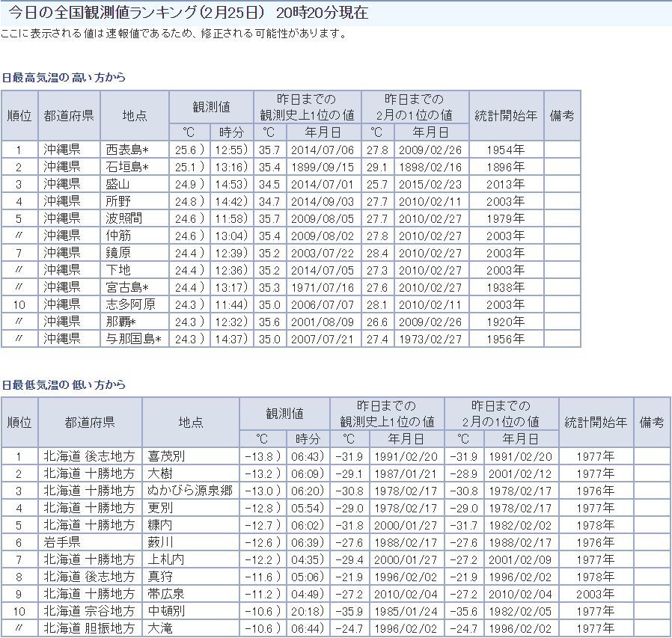This screenshot has height=638, width=672.
Task: Click the 備考 header in the low temperature table
Action: [x=651, y=422]
